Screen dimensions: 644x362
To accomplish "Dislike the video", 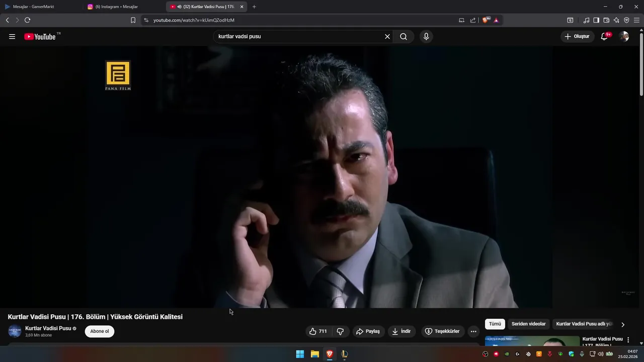I will (340, 331).
